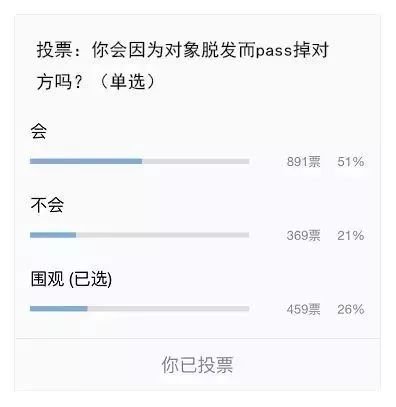Click the （单选） single-choice label
The height and width of the screenshot is (407, 396).
click(x=128, y=82)
